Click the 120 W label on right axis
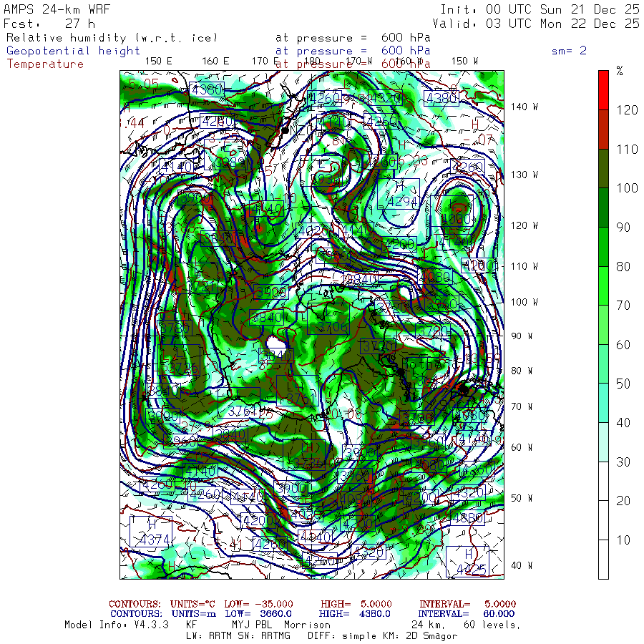The width and height of the screenshot is (644, 644). point(524,225)
